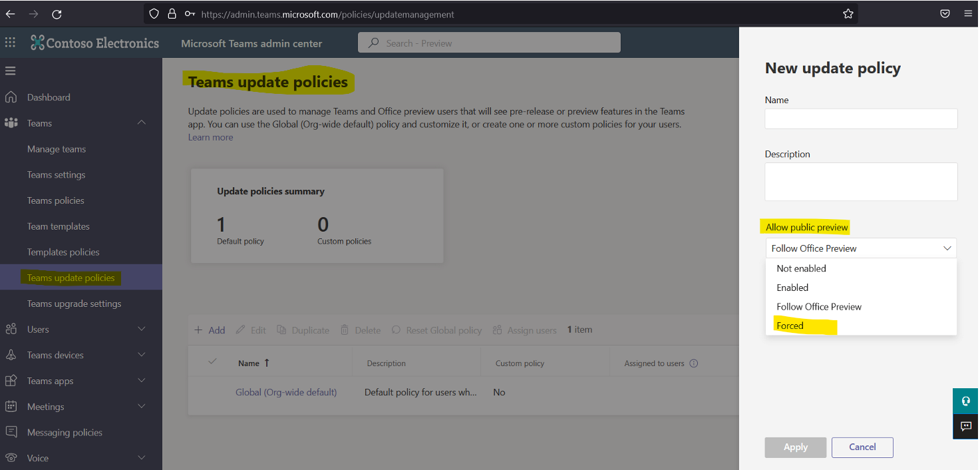
Task: Click the Teams apps icon
Action: click(11, 381)
